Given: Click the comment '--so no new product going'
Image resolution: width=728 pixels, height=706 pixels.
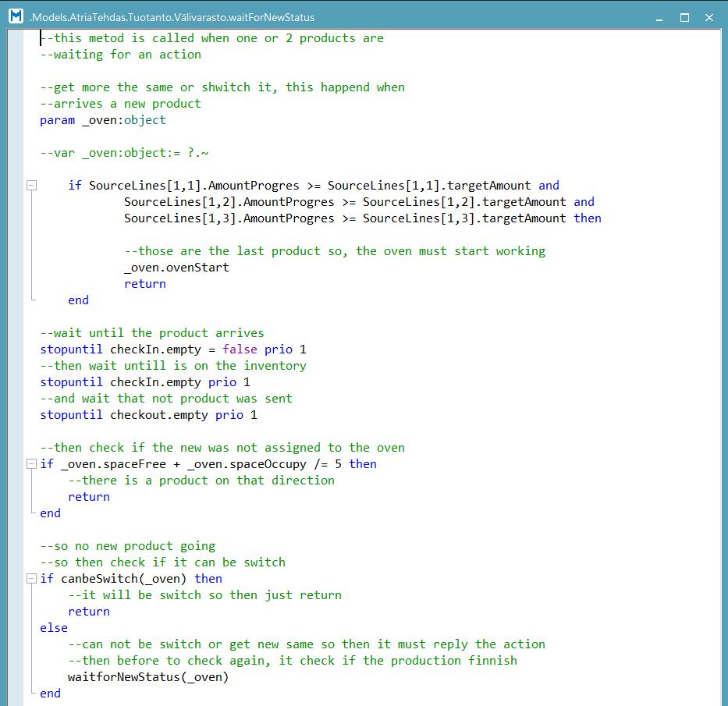Looking at the screenshot, I should coord(128,546).
